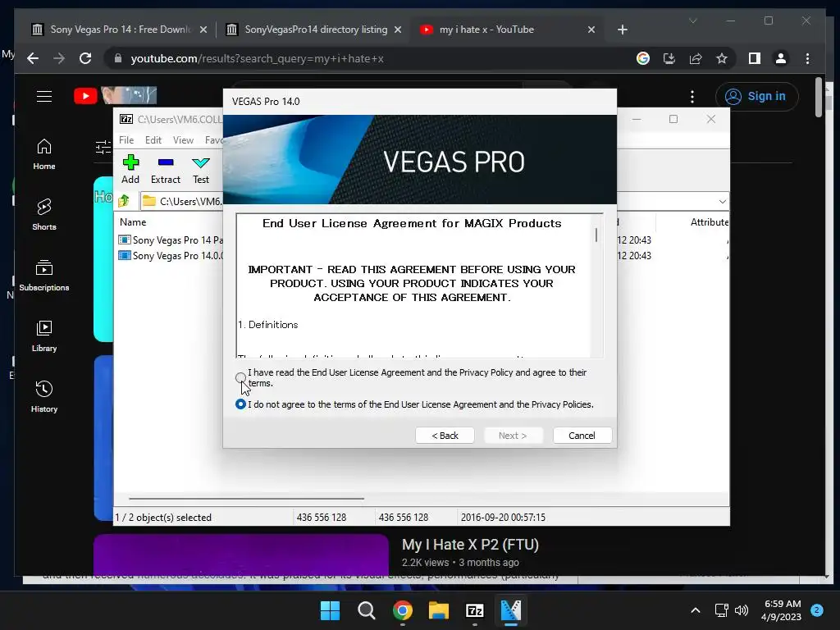This screenshot has height=630, width=840.
Task: Open the Edit menu in 7-Zip
Action: 153,139
